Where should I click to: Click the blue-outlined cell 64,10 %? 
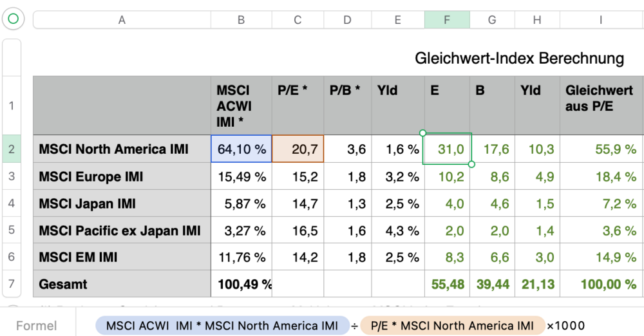coord(241,149)
